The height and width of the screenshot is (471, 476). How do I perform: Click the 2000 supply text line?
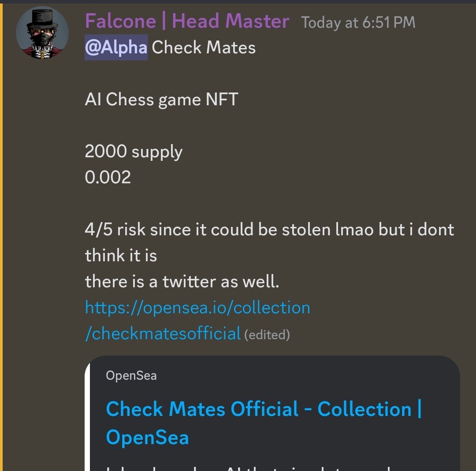click(134, 152)
